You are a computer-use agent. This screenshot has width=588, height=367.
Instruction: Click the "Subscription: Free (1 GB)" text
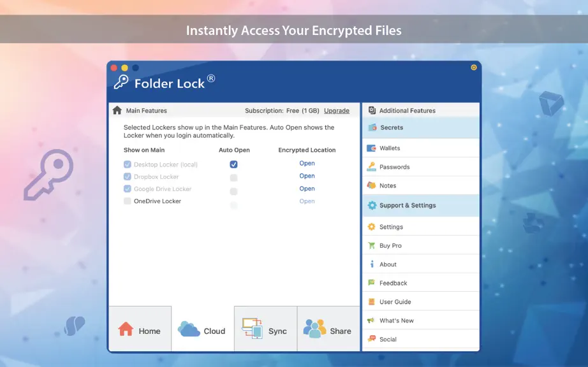pos(282,110)
